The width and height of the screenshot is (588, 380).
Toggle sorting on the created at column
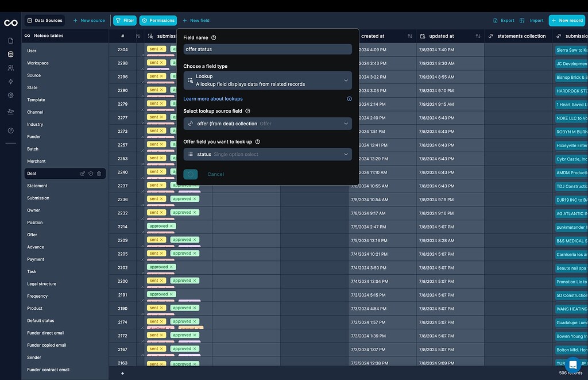[x=409, y=36]
